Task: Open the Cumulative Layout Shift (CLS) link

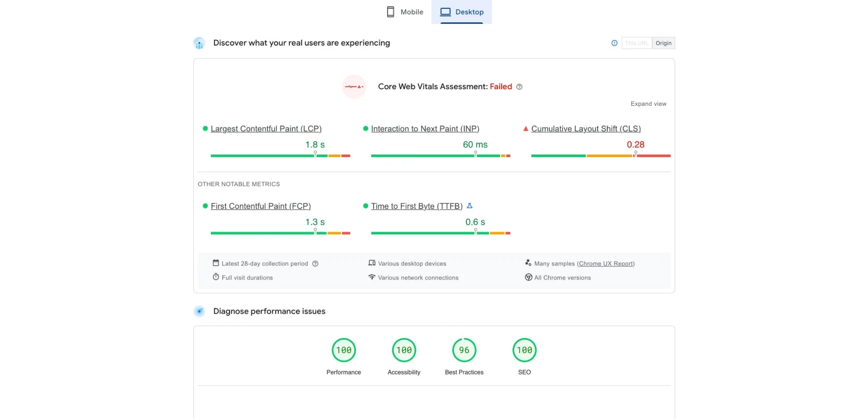Action: pyautogui.click(x=586, y=129)
